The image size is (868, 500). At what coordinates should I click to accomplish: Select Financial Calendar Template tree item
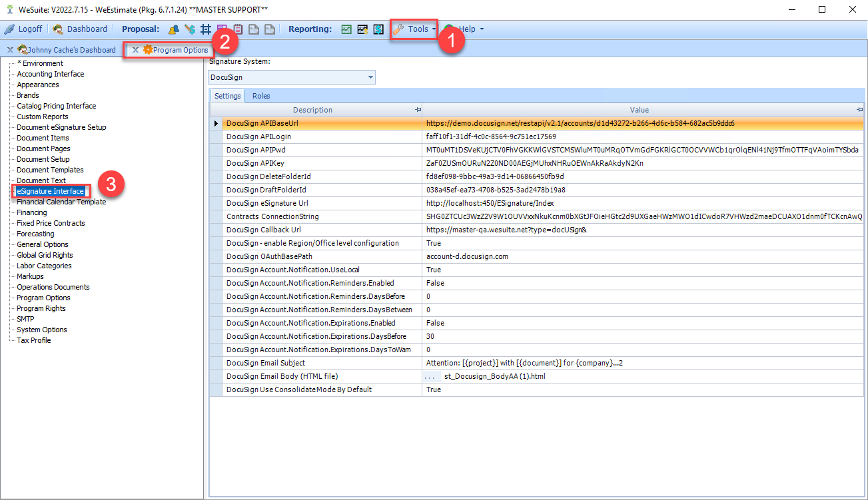[x=61, y=202]
